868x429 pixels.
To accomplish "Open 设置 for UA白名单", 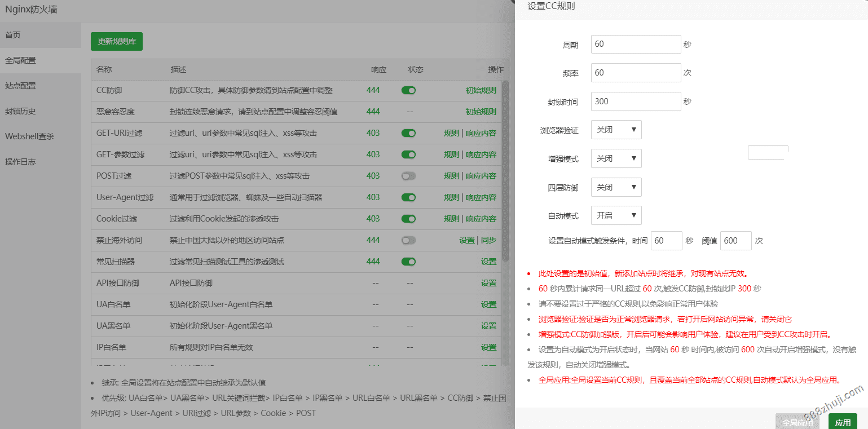I will (489, 304).
